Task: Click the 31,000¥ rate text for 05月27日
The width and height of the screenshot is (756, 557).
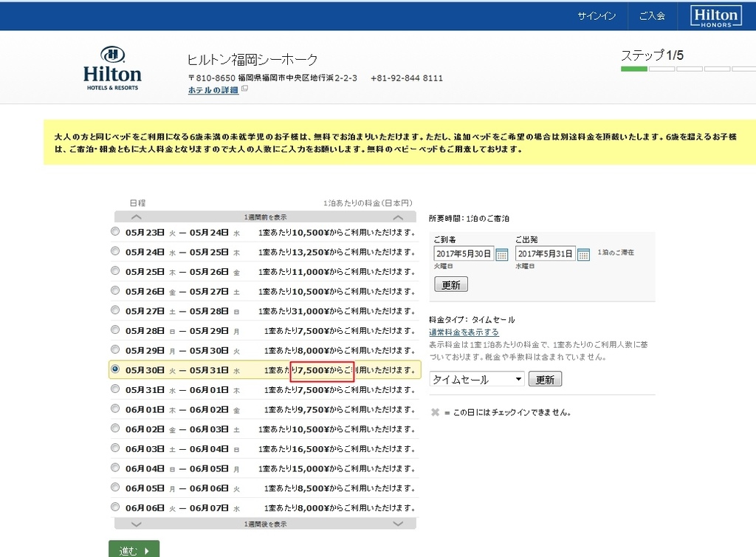Action: [x=311, y=311]
